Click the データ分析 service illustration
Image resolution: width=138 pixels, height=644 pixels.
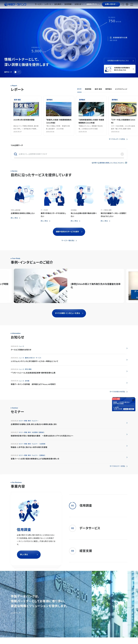coord(54,195)
